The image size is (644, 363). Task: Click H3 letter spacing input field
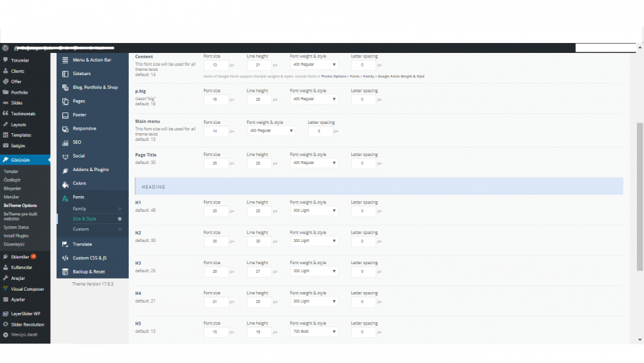(363, 271)
